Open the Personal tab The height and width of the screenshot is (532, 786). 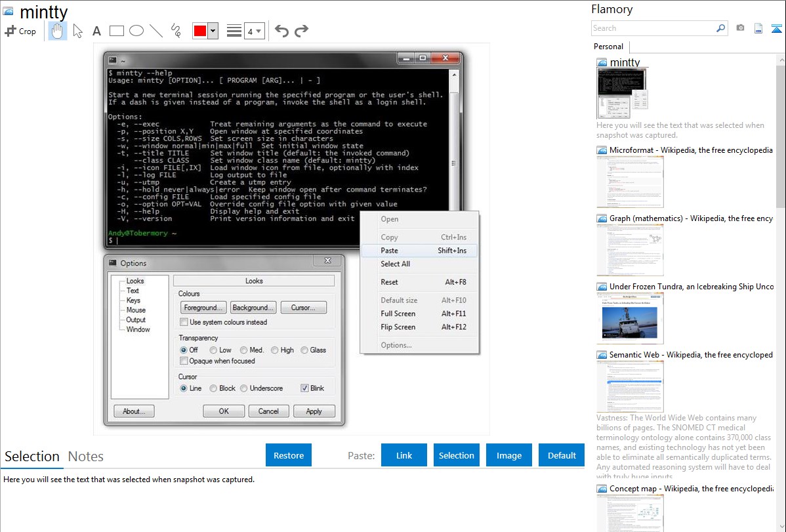(x=609, y=46)
